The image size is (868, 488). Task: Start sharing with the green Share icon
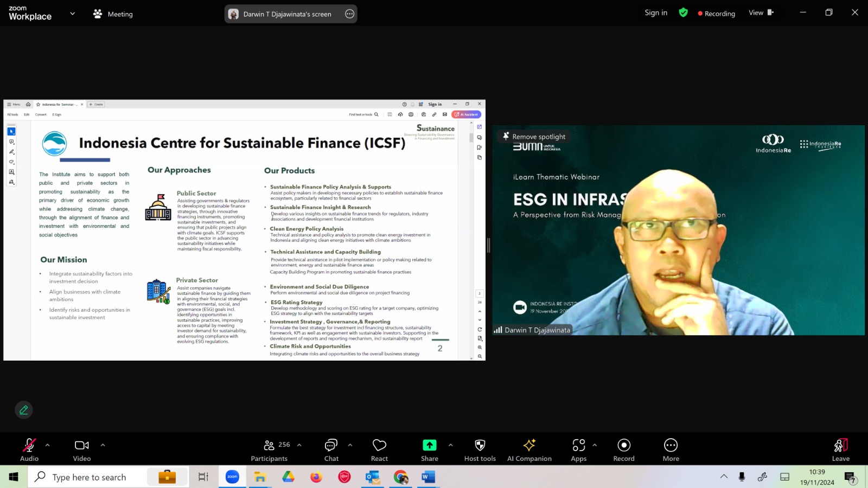[430, 445]
